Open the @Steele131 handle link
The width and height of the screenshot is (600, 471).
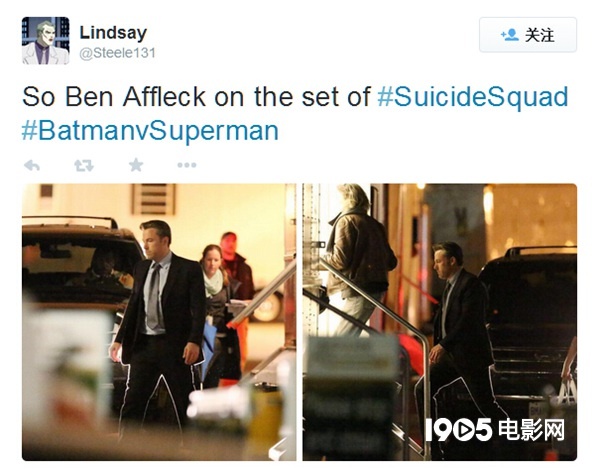pos(117,53)
